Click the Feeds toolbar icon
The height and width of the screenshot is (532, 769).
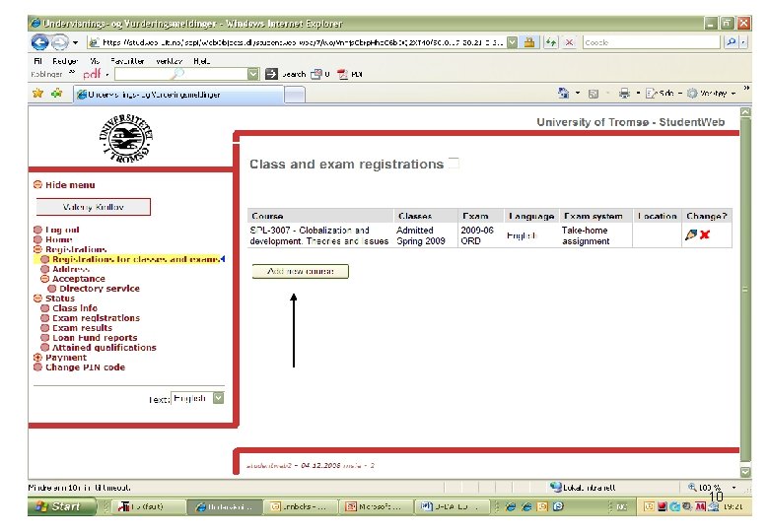[x=594, y=94]
